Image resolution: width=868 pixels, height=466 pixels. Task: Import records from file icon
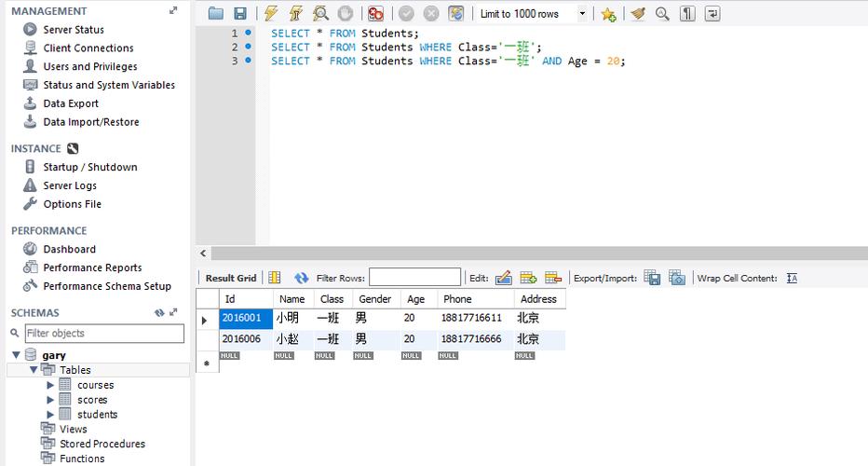(676, 278)
